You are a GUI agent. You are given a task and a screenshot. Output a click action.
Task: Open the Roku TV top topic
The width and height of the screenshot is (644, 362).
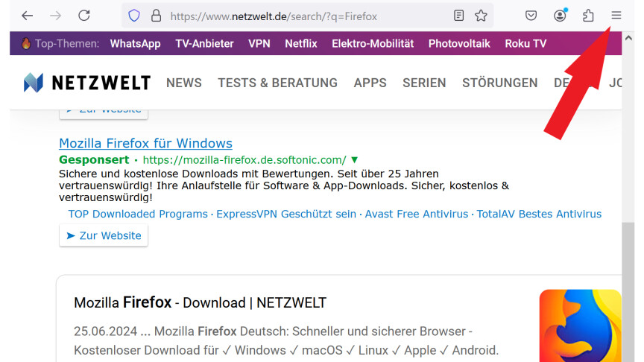[525, 43]
